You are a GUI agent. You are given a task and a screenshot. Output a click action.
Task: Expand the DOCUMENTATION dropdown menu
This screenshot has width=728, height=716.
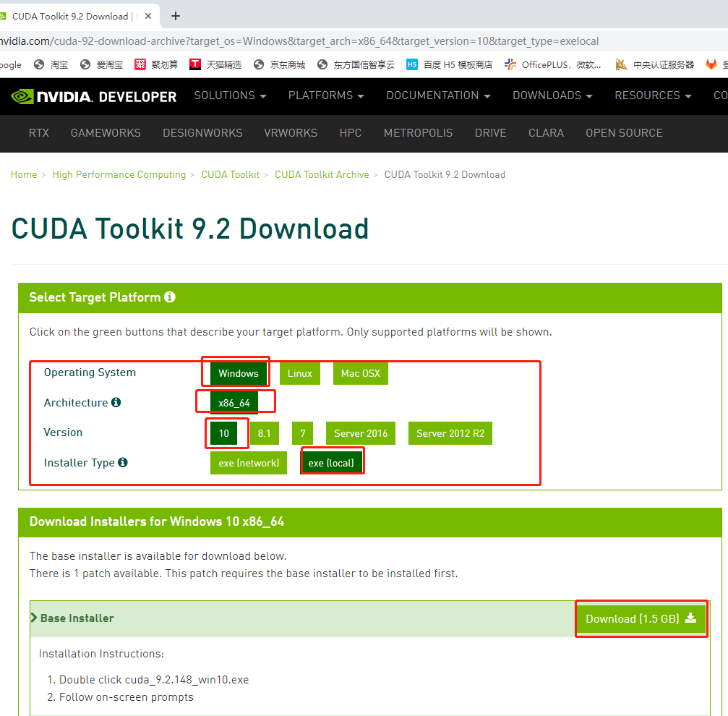point(438,95)
